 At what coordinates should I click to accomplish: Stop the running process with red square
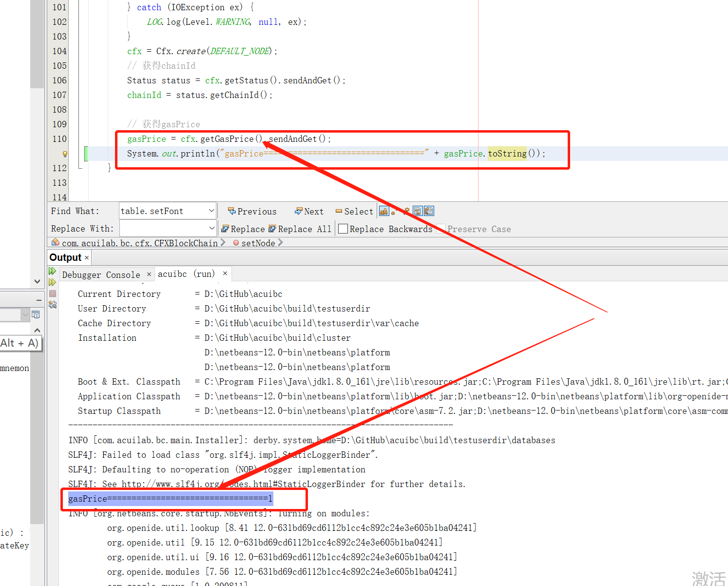53,293
